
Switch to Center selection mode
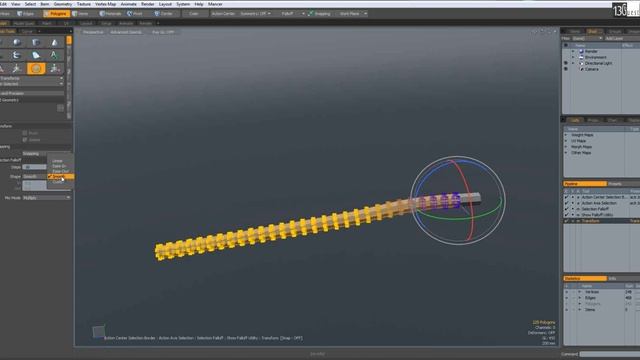click(163, 13)
